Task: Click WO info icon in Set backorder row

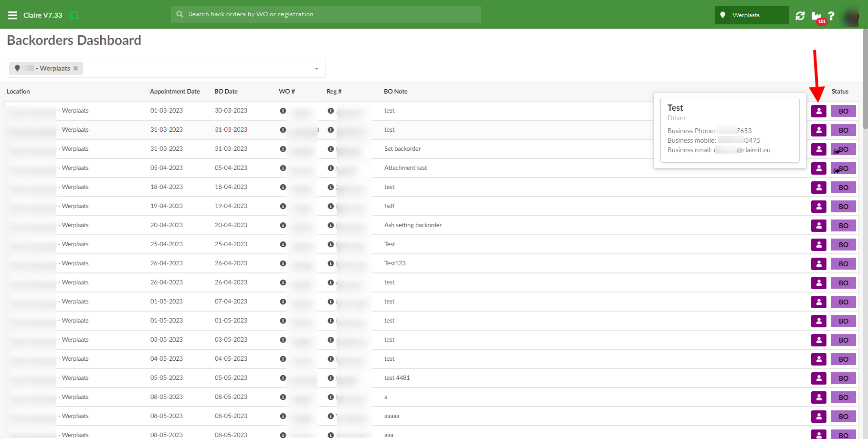Action: click(x=283, y=149)
